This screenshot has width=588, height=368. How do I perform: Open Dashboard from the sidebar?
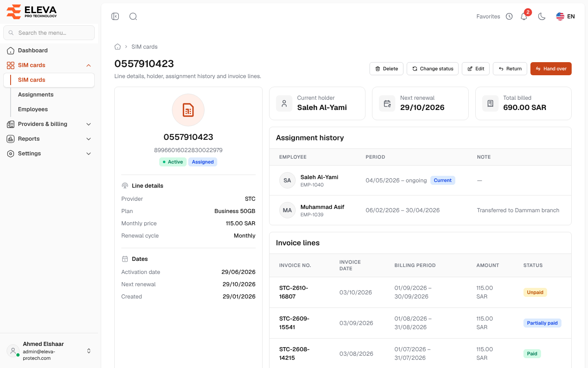coord(49,51)
